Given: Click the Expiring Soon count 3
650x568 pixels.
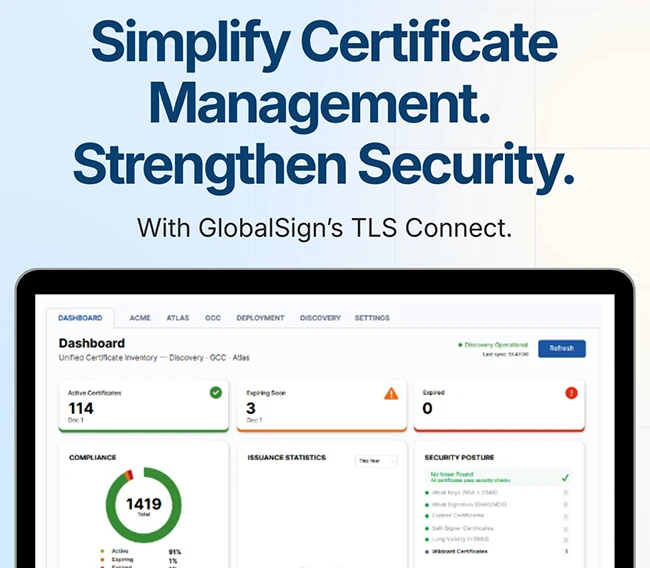Looking at the screenshot, I should 251,408.
